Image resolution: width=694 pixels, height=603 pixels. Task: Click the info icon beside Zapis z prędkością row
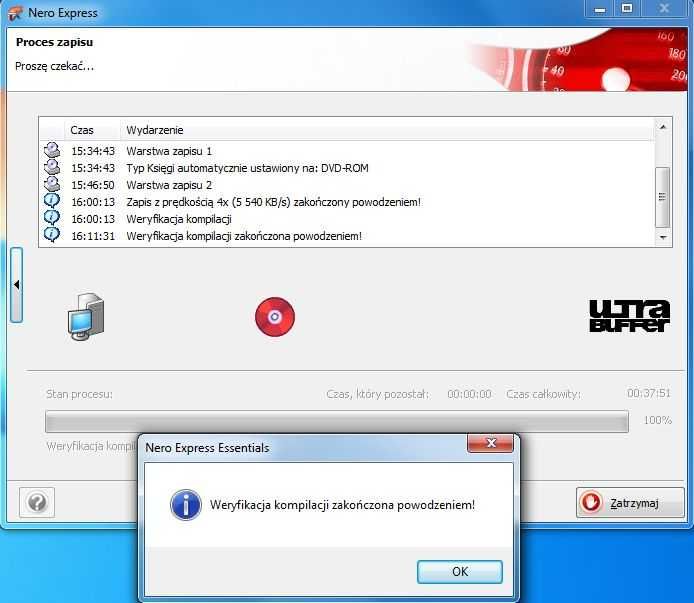tap(52, 201)
